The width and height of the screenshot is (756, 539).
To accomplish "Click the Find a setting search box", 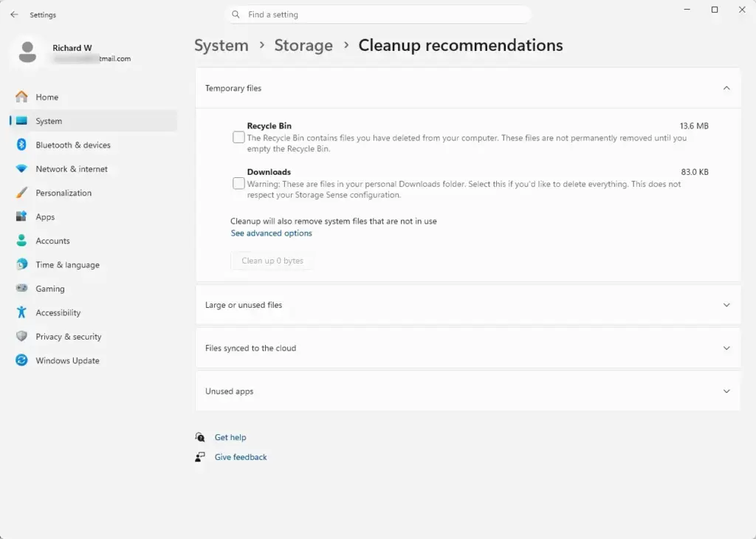I will (x=379, y=15).
